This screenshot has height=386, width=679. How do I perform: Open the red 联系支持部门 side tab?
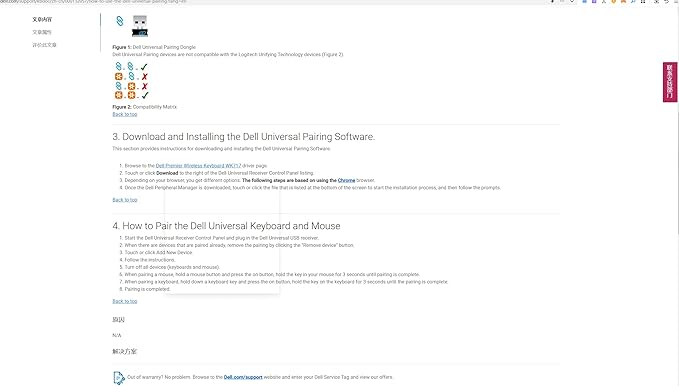click(669, 82)
